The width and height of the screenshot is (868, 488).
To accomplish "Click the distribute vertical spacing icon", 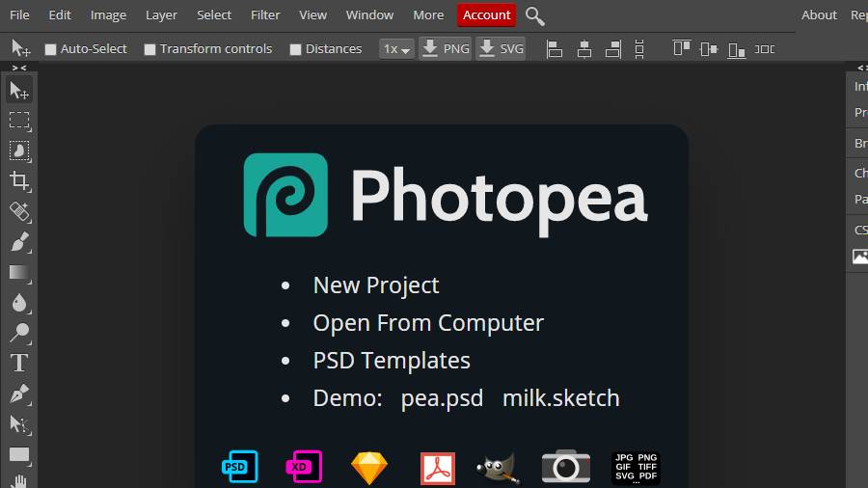I will [639, 49].
